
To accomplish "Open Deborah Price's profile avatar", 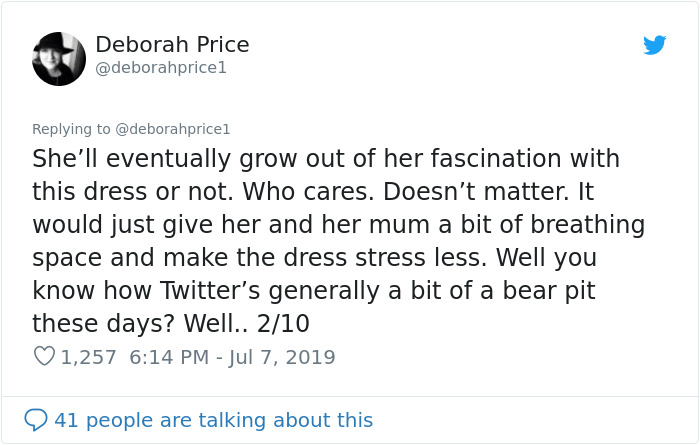I will point(59,59).
